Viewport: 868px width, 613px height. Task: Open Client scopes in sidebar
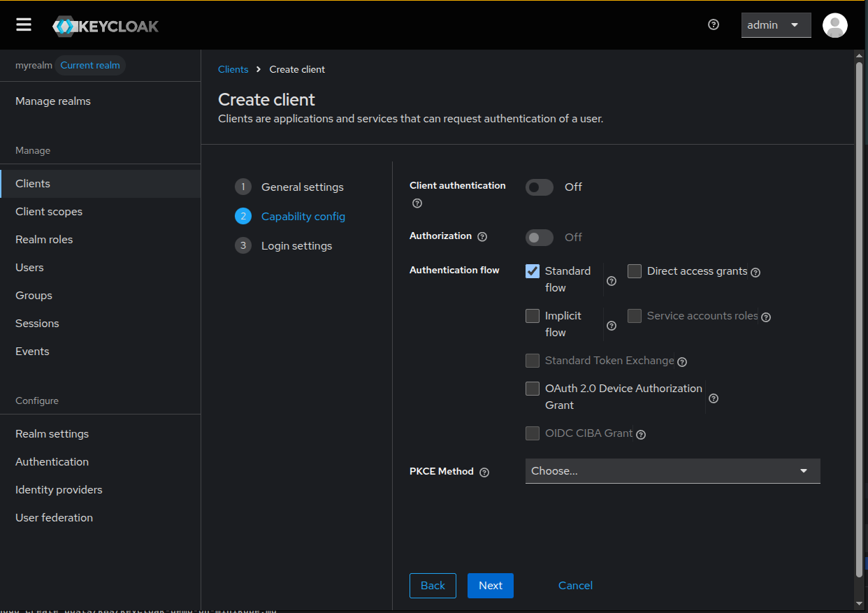point(101,212)
